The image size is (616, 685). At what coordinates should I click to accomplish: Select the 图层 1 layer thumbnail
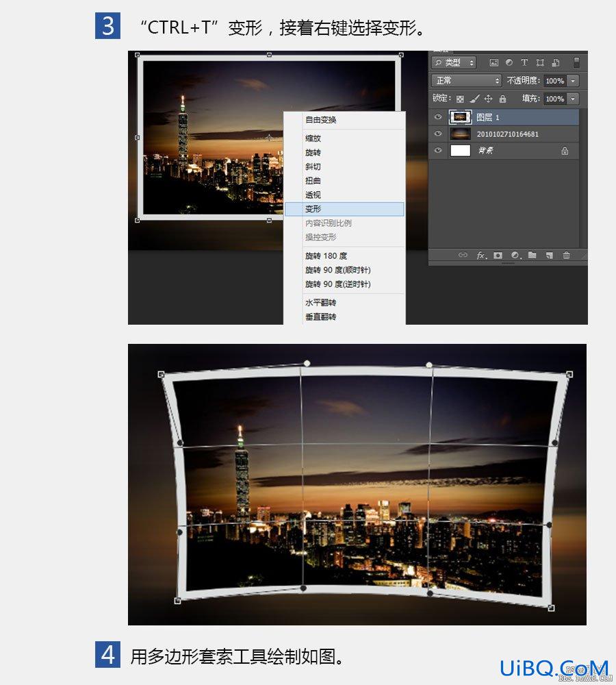460,117
